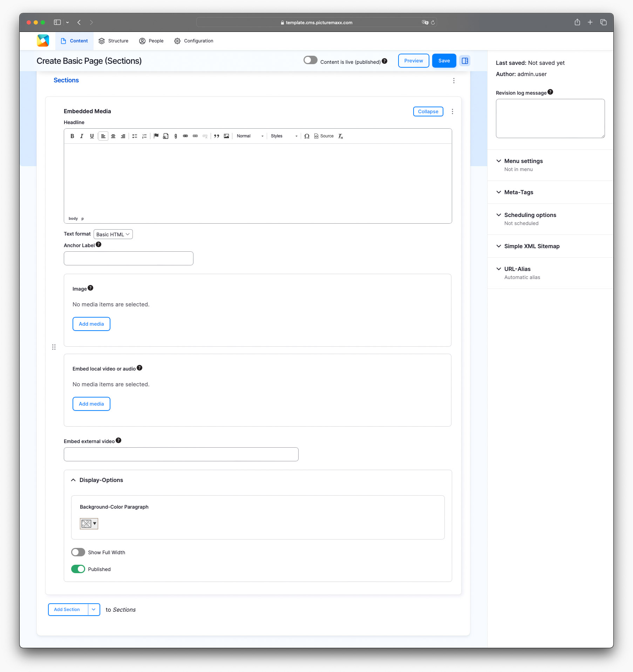Viewport: 633px width, 672px height.
Task: Click the Embed external video field
Action: 181,454
